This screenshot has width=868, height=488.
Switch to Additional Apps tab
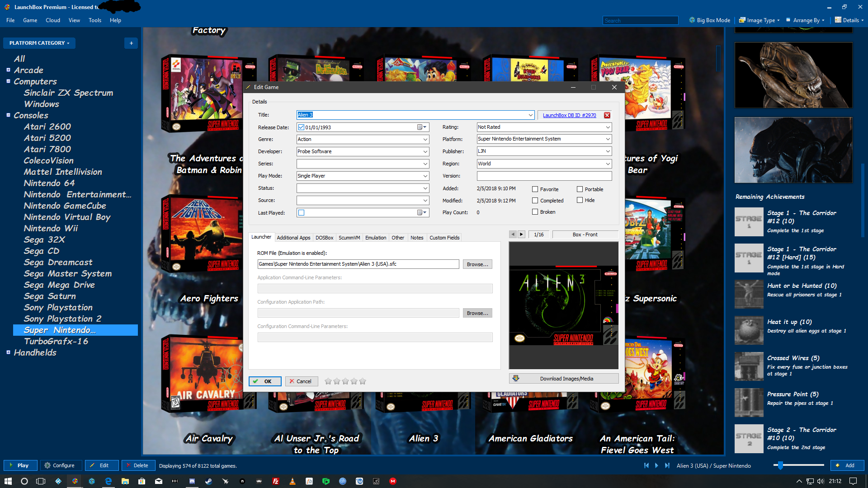(x=293, y=238)
